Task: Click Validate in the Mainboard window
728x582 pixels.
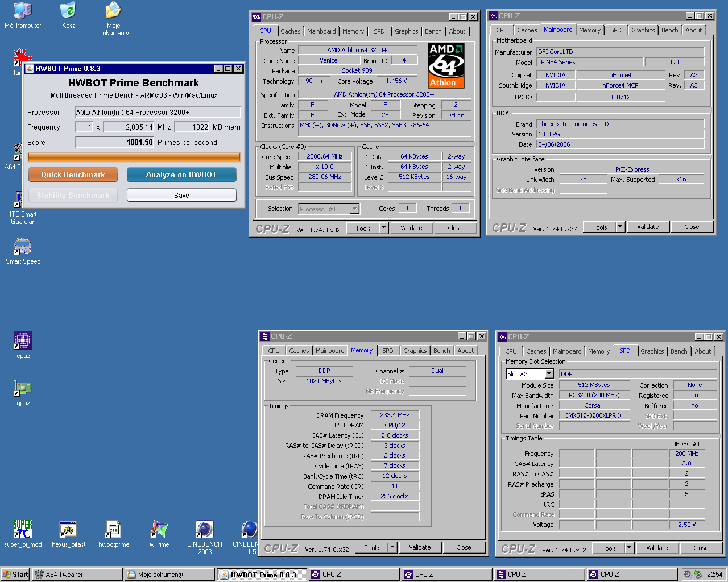Action: pyautogui.click(x=648, y=227)
